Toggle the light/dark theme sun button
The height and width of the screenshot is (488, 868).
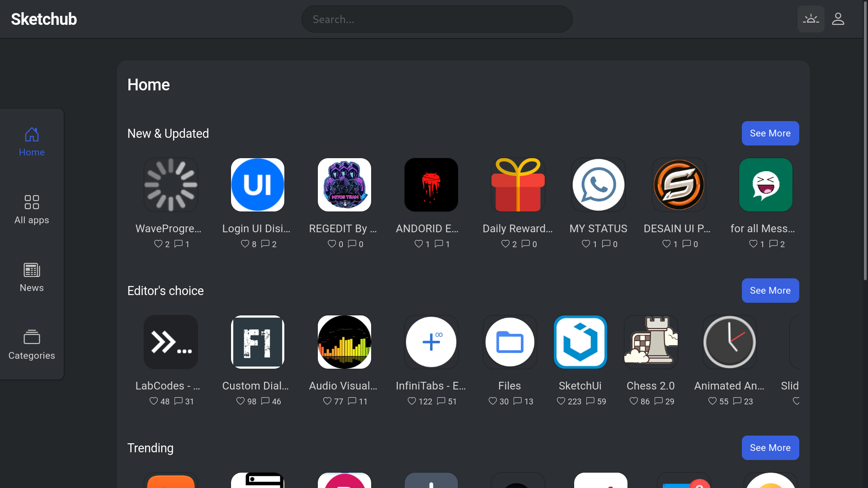click(811, 19)
